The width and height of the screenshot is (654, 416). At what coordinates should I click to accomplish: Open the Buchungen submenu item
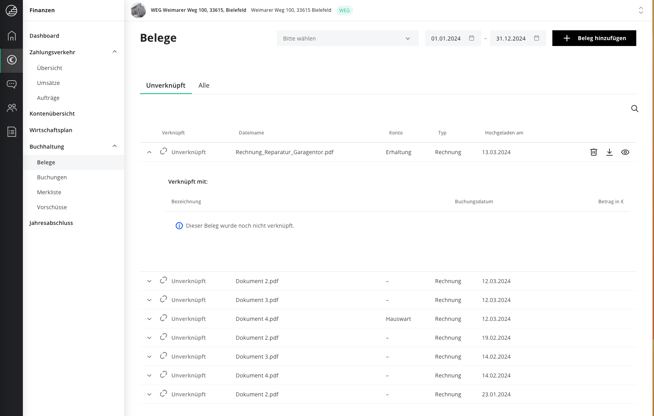pyautogui.click(x=52, y=177)
